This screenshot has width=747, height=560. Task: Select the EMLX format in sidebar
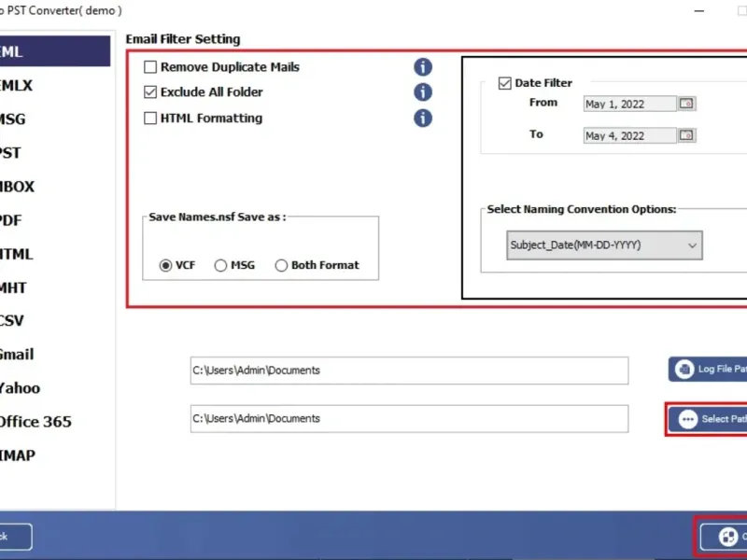(x=16, y=86)
